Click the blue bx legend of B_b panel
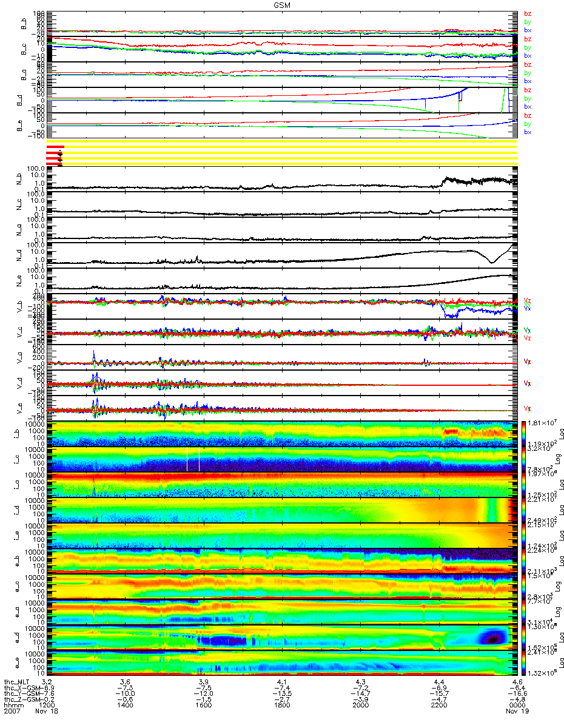 click(528, 30)
